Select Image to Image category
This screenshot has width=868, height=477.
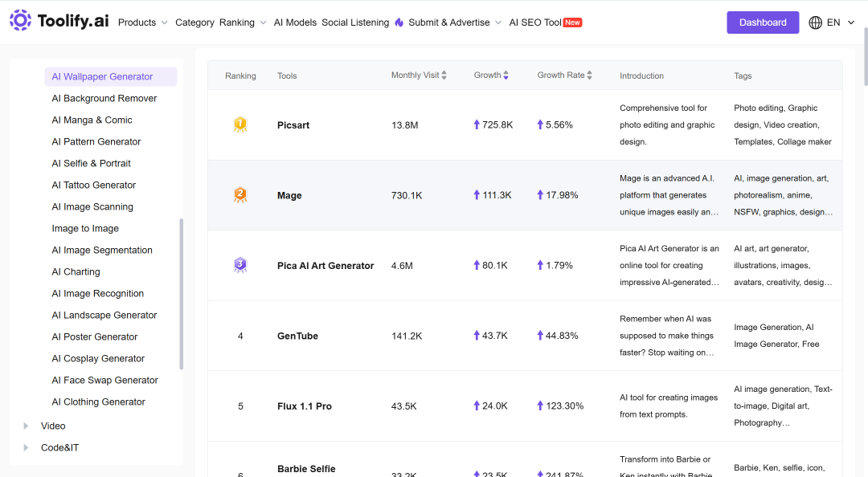[85, 229]
